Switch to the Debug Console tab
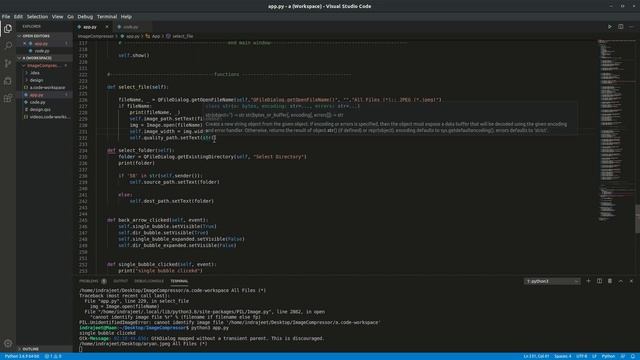Image resolution: width=640 pixels, height=360 pixels. (149, 281)
